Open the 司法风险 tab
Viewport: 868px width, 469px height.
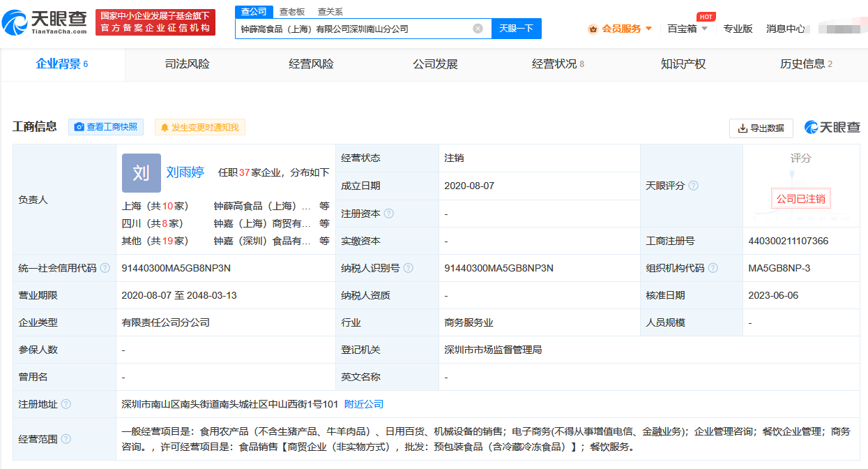pos(187,64)
